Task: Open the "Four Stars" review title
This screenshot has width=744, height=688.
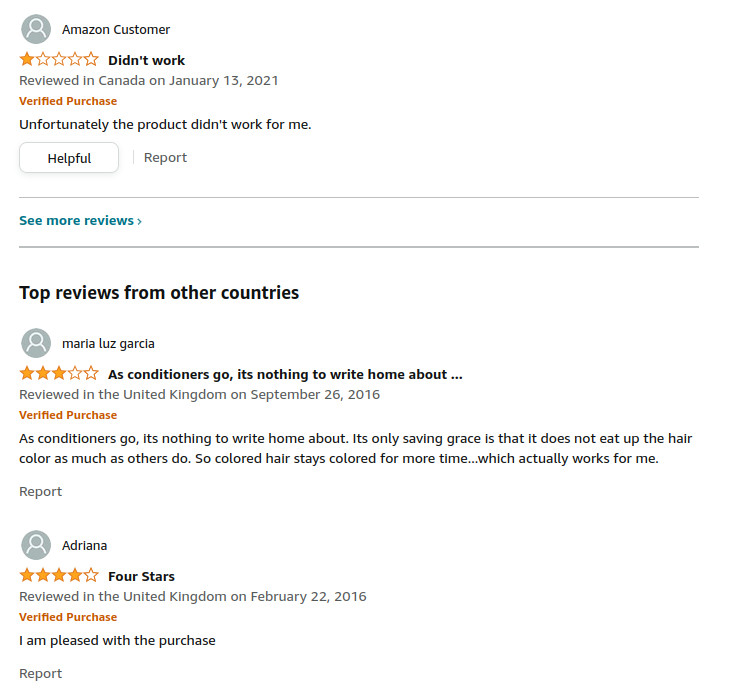Action: pyautogui.click(x=141, y=576)
